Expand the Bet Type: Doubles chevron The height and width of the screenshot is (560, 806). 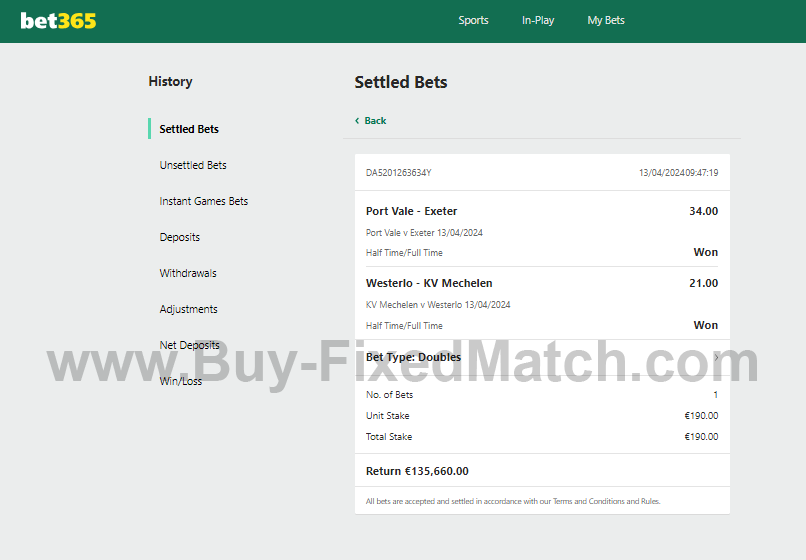click(x=716, y=357)
